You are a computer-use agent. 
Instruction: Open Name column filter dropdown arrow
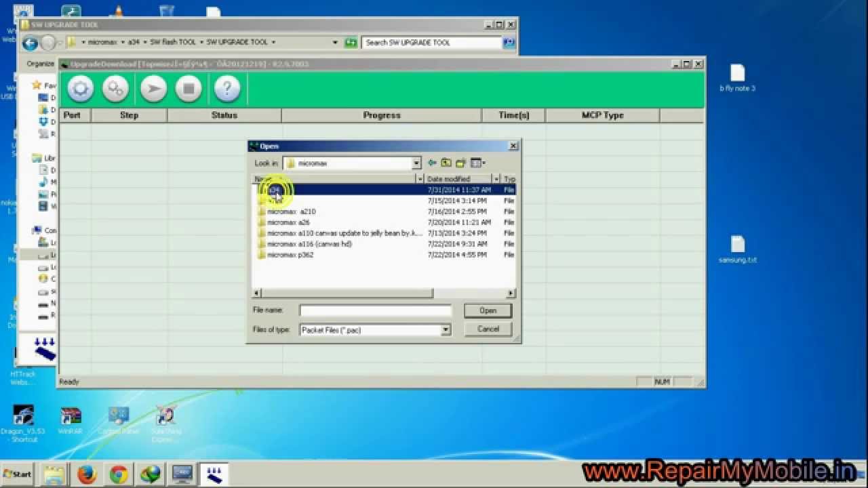coord(420,179)
